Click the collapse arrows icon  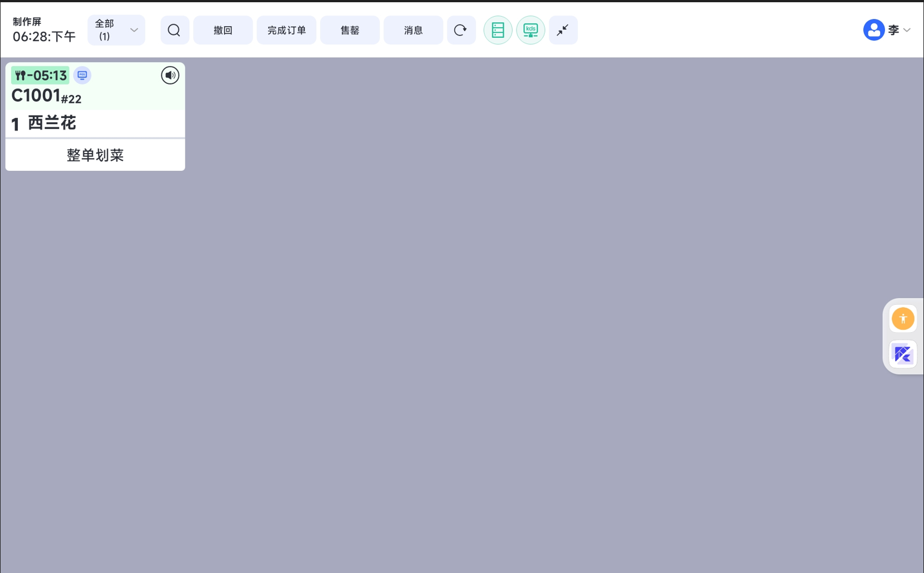pos(563,30)
